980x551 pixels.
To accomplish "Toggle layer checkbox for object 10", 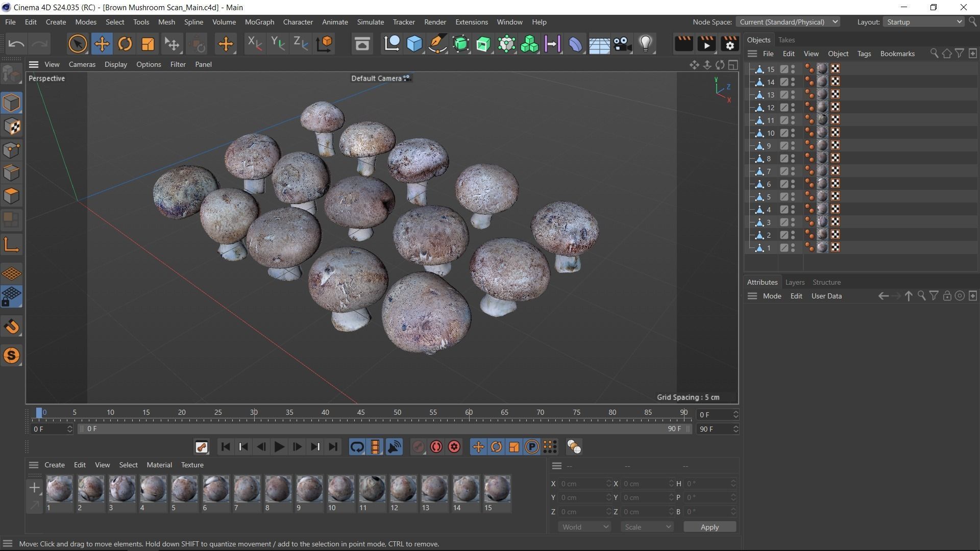I will (783, 133).
